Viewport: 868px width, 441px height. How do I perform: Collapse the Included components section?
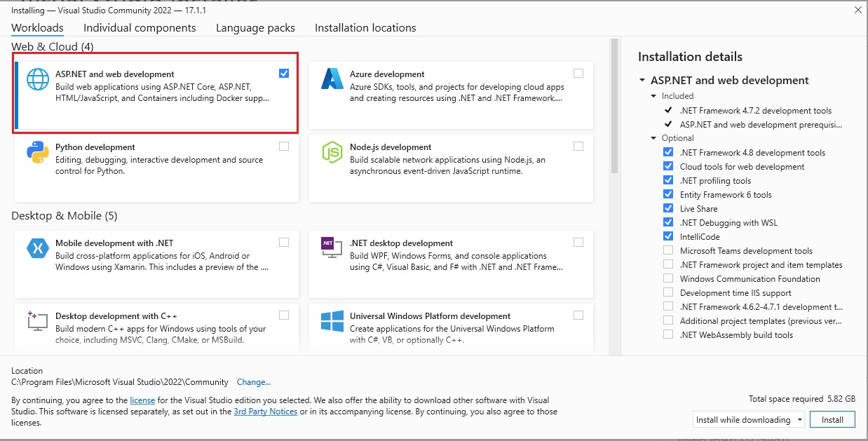654,96
